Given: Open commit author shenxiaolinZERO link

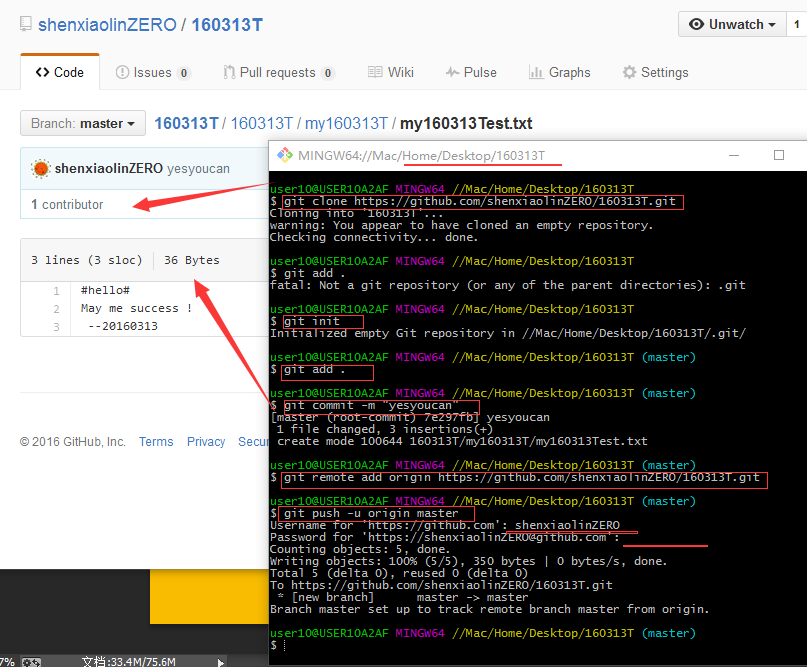Looking at the screenshot, I should pos(109,169).
